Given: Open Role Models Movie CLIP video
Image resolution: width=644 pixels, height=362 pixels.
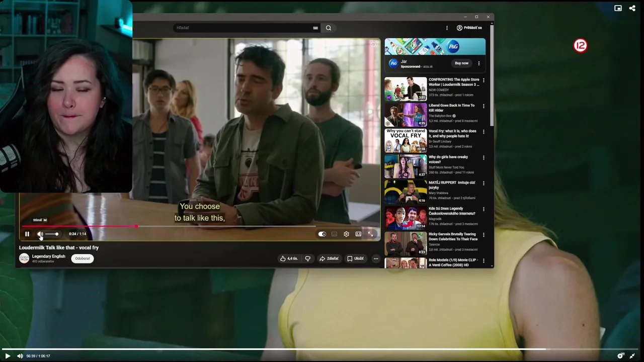Looking at the screenshot, I should point(453,262).
